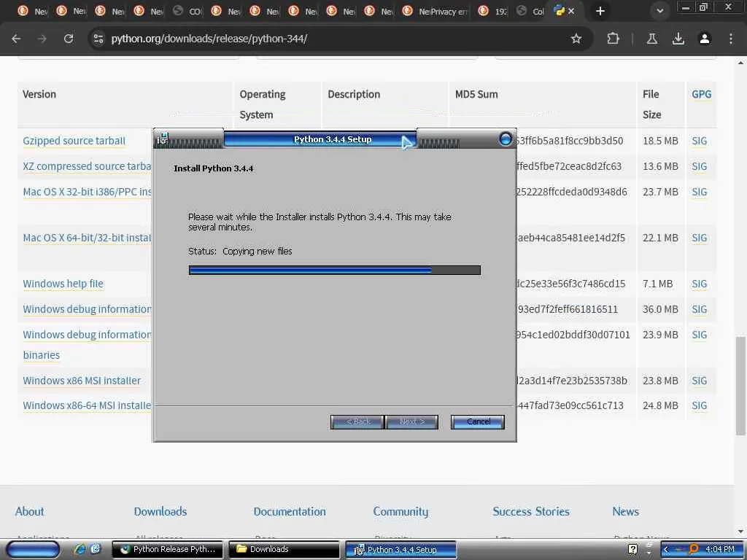Expand hidden system tray icons arrow
This screenshot has width=747, height=560.
[x=666, y=550]
